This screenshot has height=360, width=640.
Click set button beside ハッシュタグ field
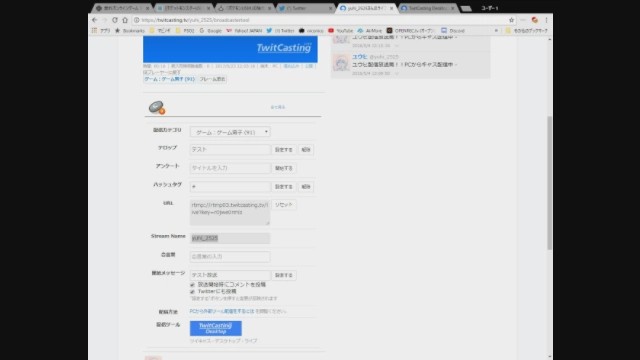[x=284, y=187]
